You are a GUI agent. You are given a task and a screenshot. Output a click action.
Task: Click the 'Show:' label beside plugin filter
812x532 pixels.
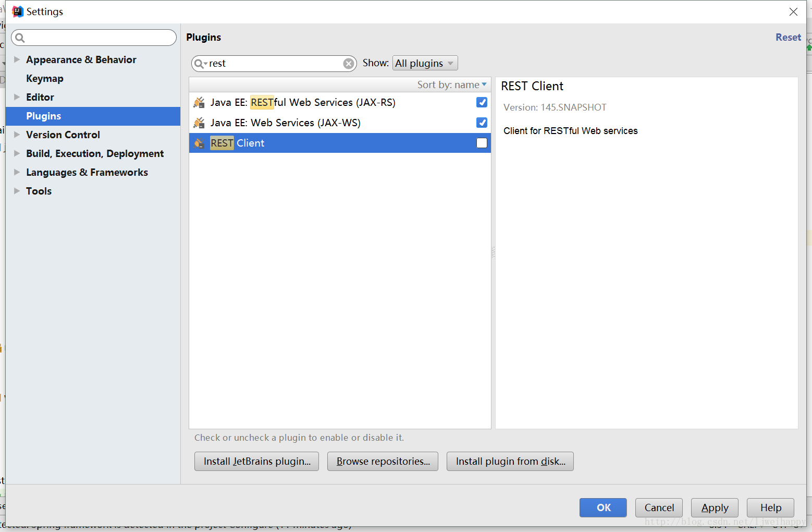tap(376, 63)
